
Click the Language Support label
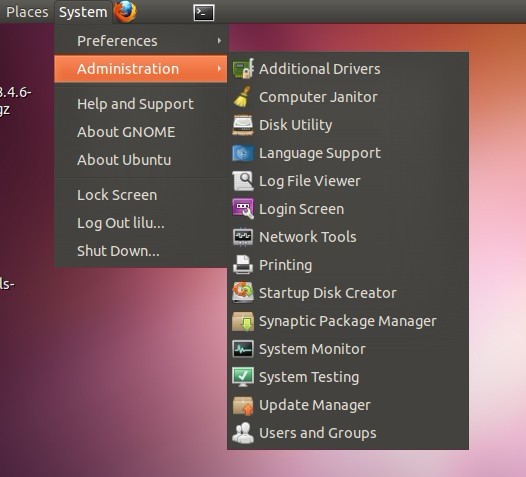[x=320, y=153]
